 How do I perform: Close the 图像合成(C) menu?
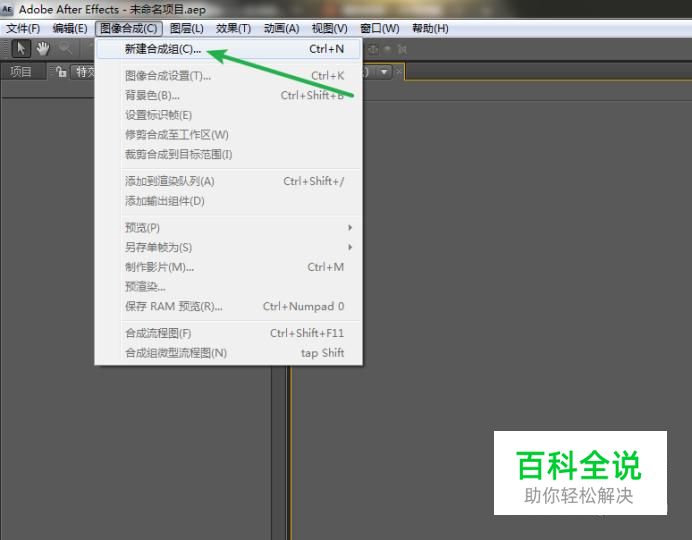pos(129,29)
